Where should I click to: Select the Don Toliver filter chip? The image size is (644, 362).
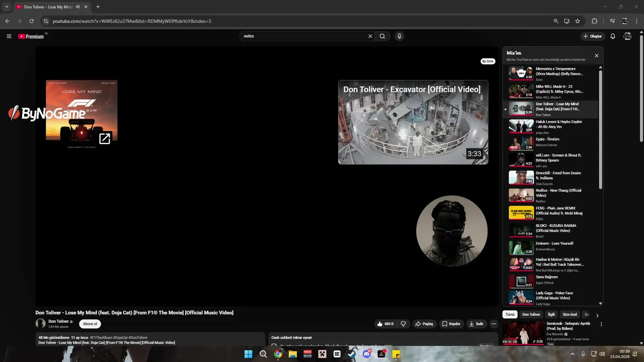[531, 315]
